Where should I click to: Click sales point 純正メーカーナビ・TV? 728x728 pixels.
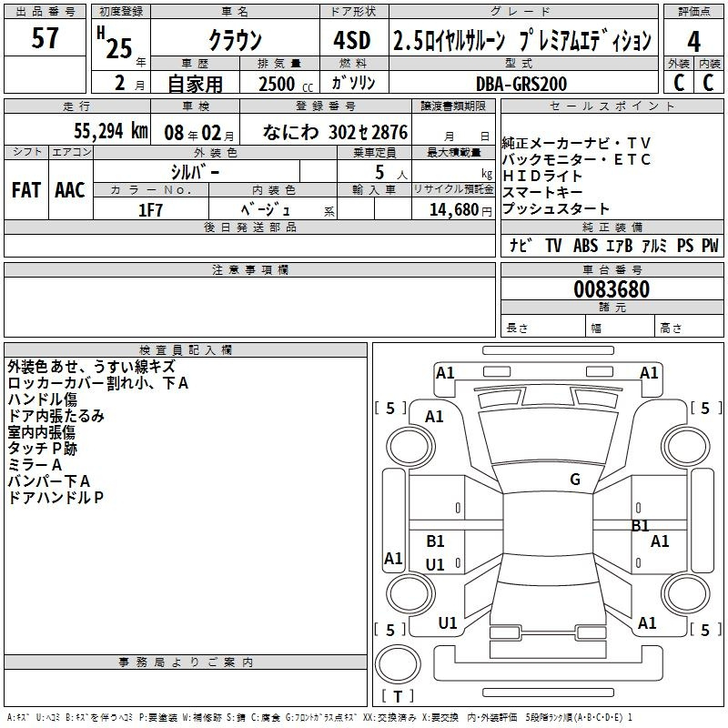coord(577,144)
